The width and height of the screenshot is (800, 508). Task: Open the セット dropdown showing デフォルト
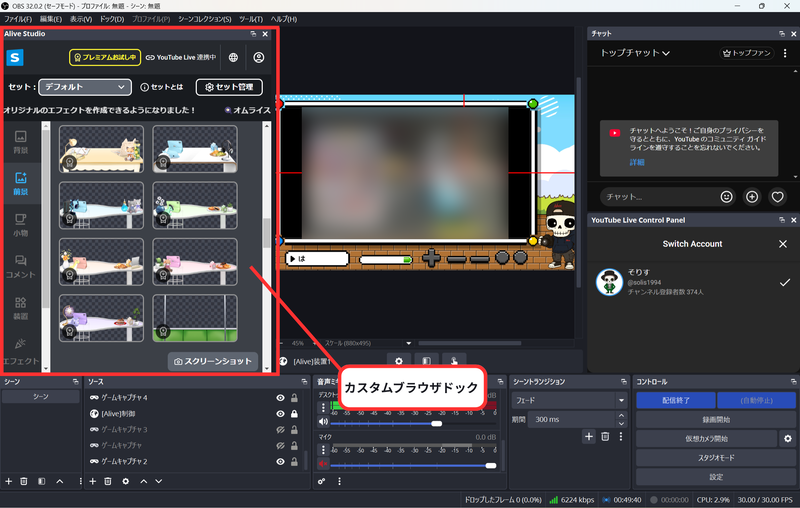(x=85, y=87)
